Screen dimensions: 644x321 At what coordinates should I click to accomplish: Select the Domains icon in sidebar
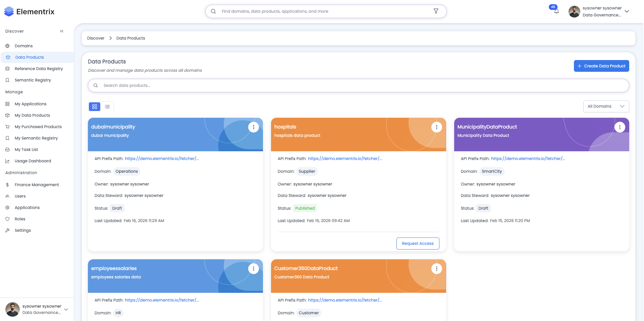tap(7, 46)
